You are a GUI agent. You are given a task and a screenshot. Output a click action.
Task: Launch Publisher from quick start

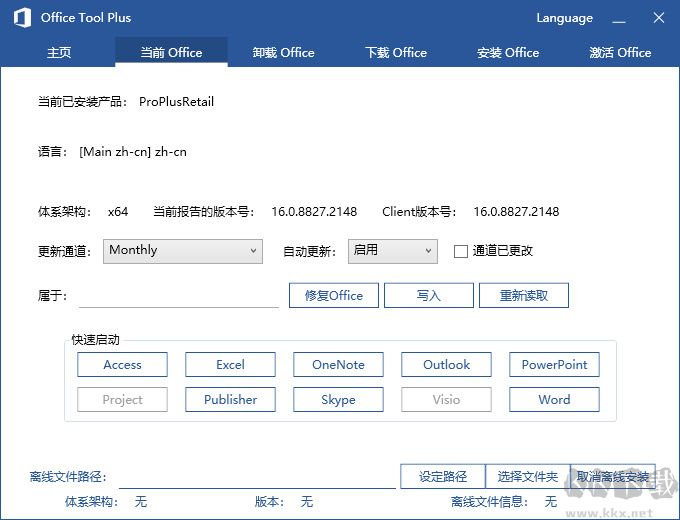coord(230,399)
